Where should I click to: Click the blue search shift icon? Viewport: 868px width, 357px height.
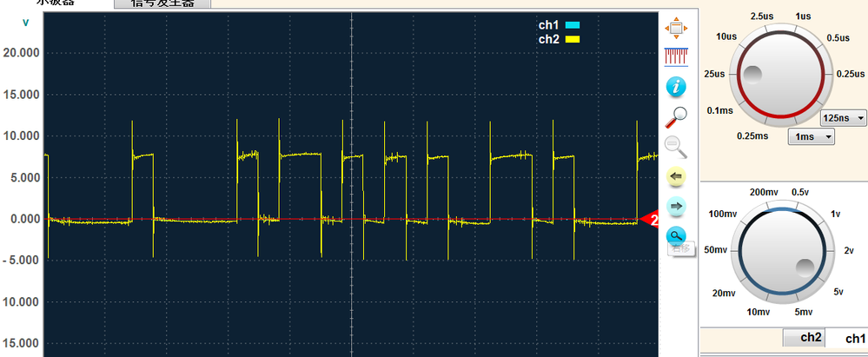tap(675, 235)
